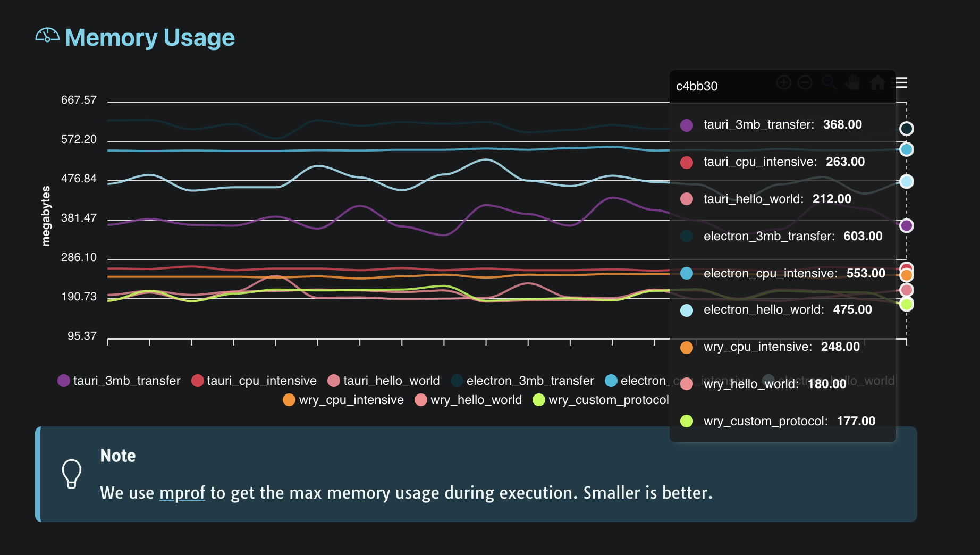Image resolution: width=980 pixels, height=555 pixels.
Task: Click the zoom out chart icon
Action: coord(805,82)
